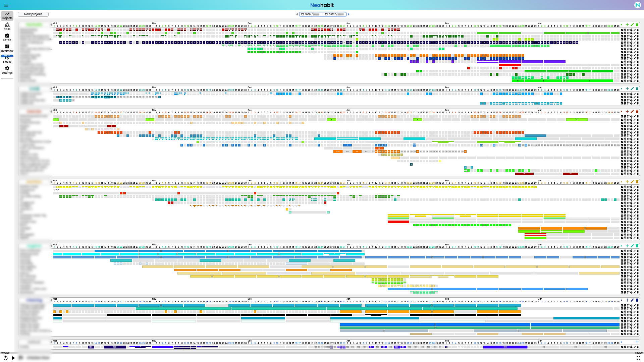Check off the first habit in the green project
This screenshot has width=644, height=362.
point(622,30)
